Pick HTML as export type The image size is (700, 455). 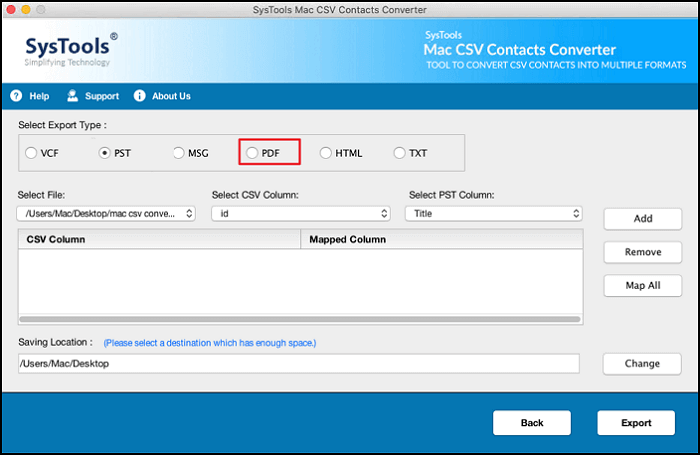click(x=326, y=153)
